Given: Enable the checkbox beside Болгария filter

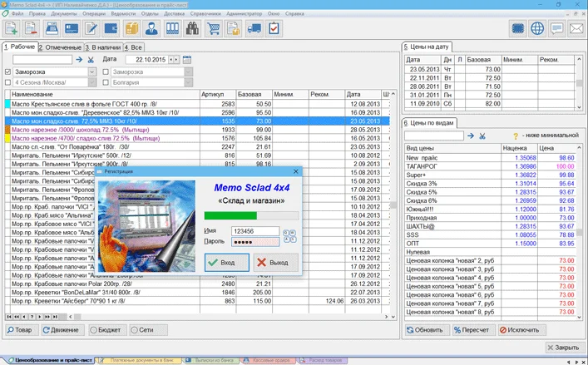Looking at the screenshot, I should (x=106, y=83).
